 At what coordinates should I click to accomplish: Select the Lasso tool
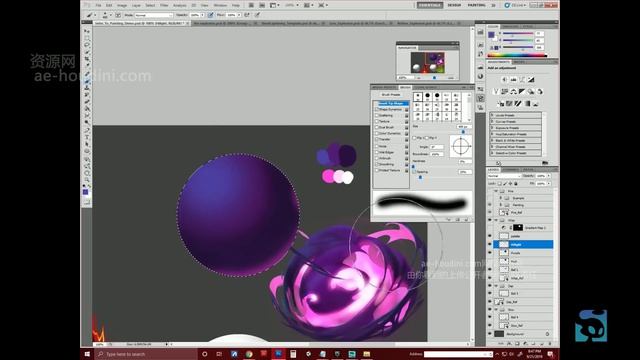(x=87, y=45)
